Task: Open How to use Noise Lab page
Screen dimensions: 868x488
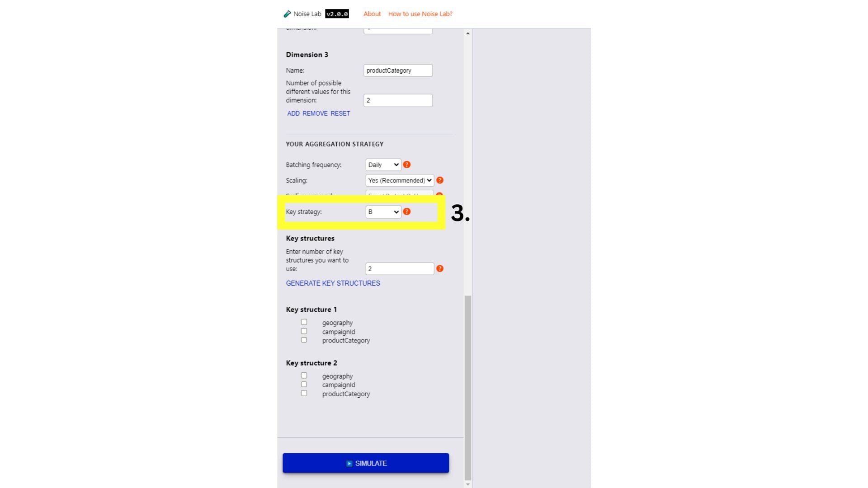Action: tap(420, 14)
